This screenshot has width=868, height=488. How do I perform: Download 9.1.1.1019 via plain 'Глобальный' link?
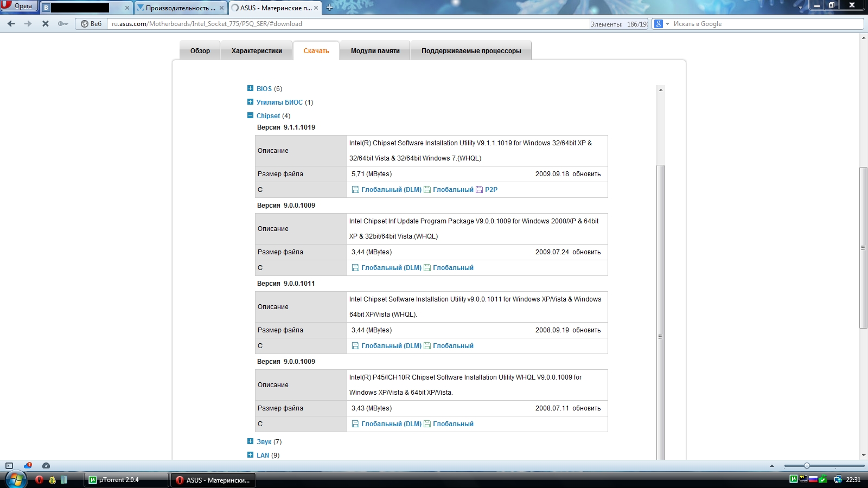tap(453, 190)
